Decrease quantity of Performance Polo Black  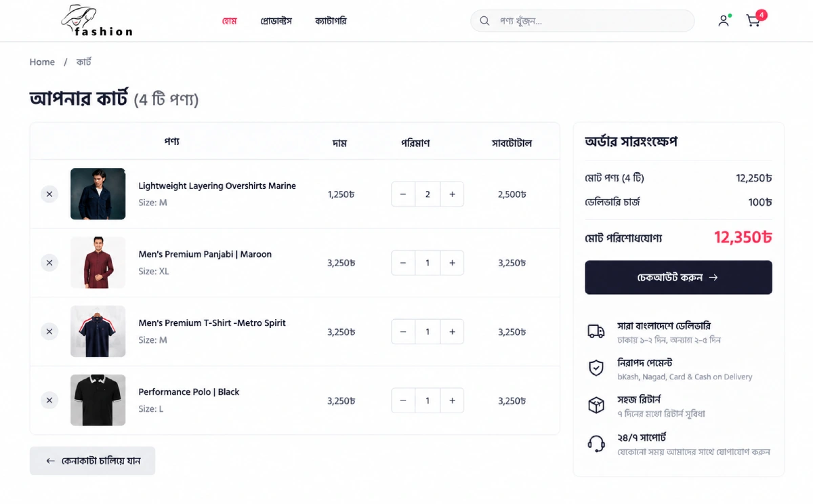(403, 400)
